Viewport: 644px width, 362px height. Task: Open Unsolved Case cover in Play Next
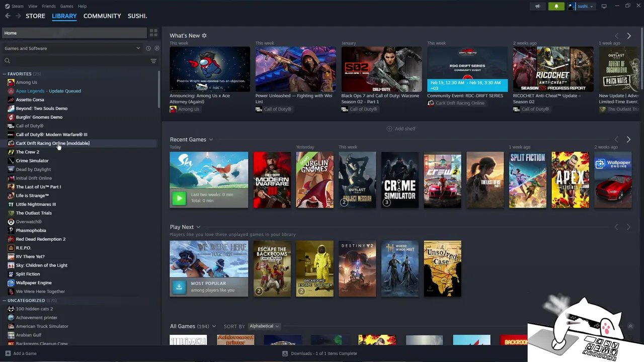tap(442, 268)
